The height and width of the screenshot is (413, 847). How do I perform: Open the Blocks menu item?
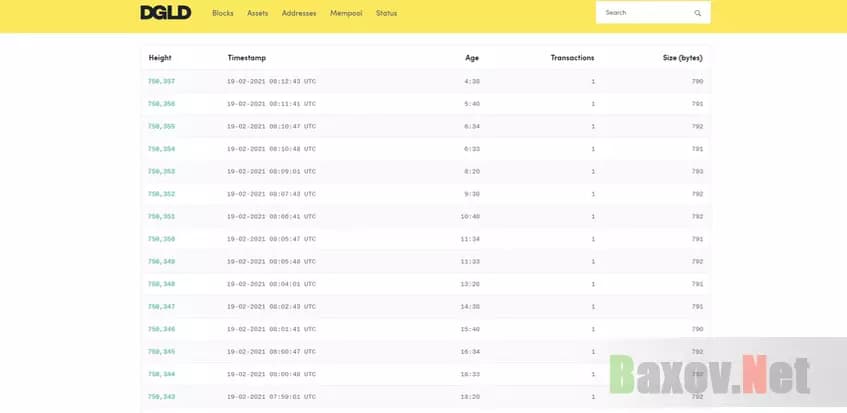tap(222, 13)
